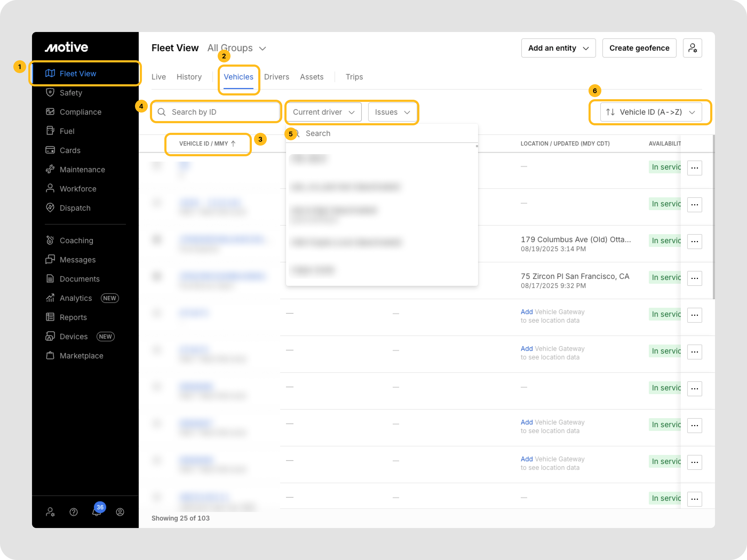
Task: Click the first Add Vehicle Gateway link
Action: coord(526,311)
